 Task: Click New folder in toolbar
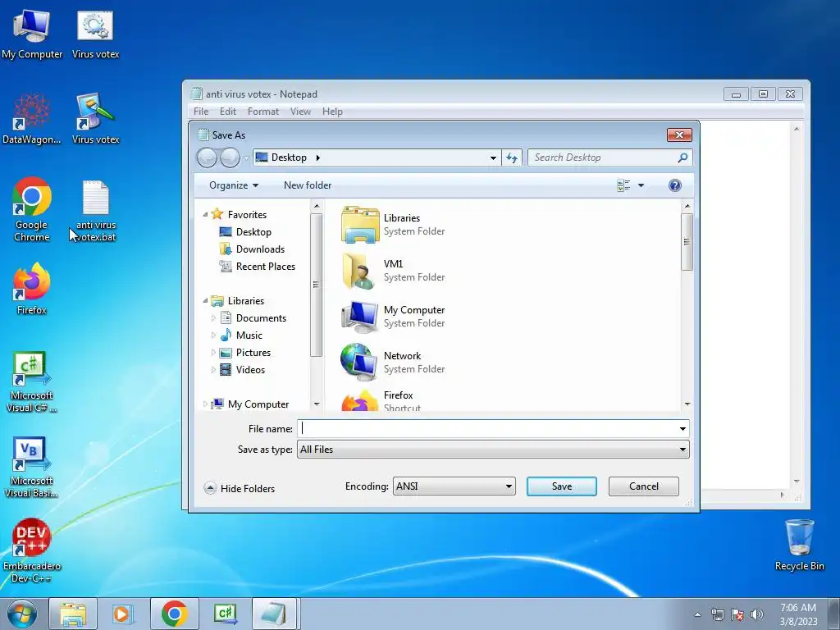[x=308, y=185]
